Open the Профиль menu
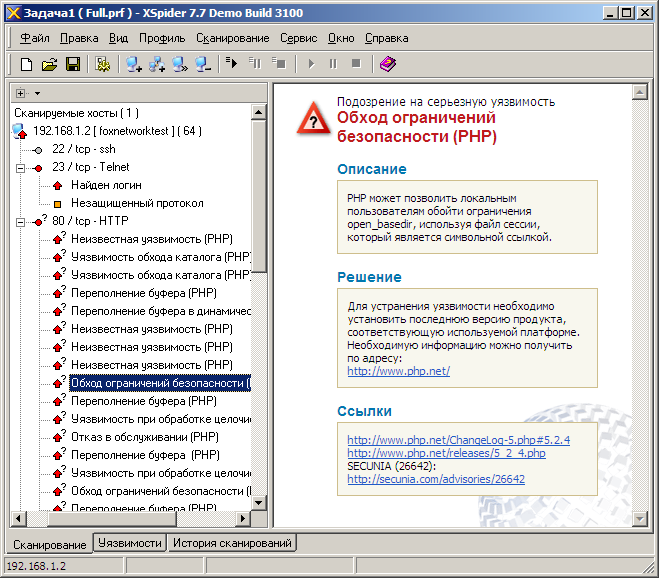The width and height of the screenshot is (659, 578). [162, 38]
